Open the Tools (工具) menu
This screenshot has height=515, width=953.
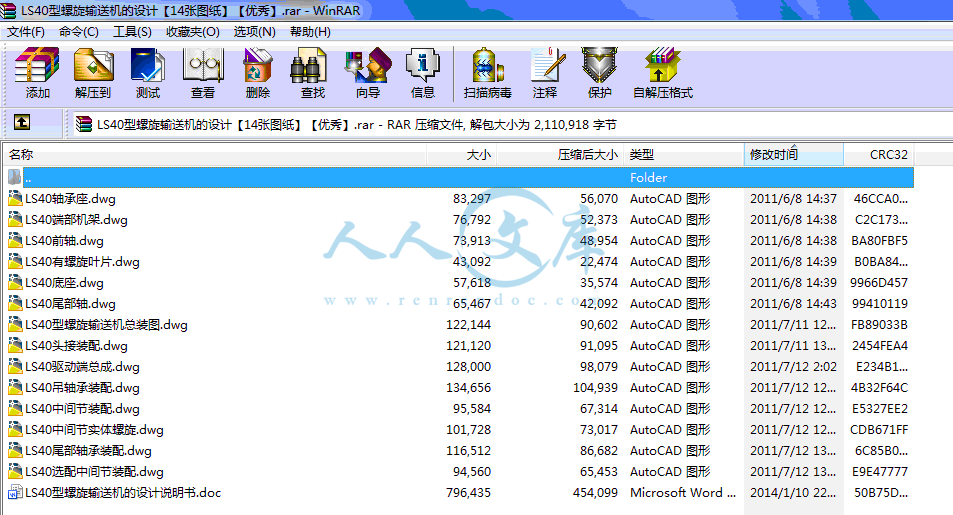[132, 32]
